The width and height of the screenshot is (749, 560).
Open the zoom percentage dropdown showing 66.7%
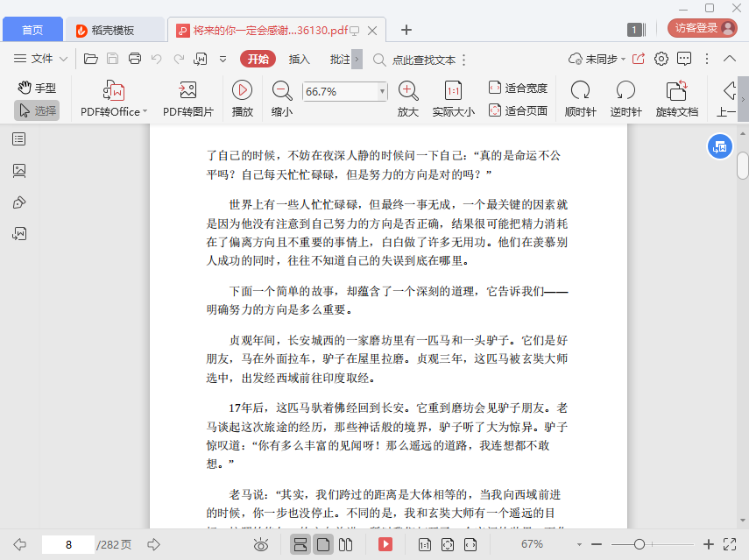[382, 91]
